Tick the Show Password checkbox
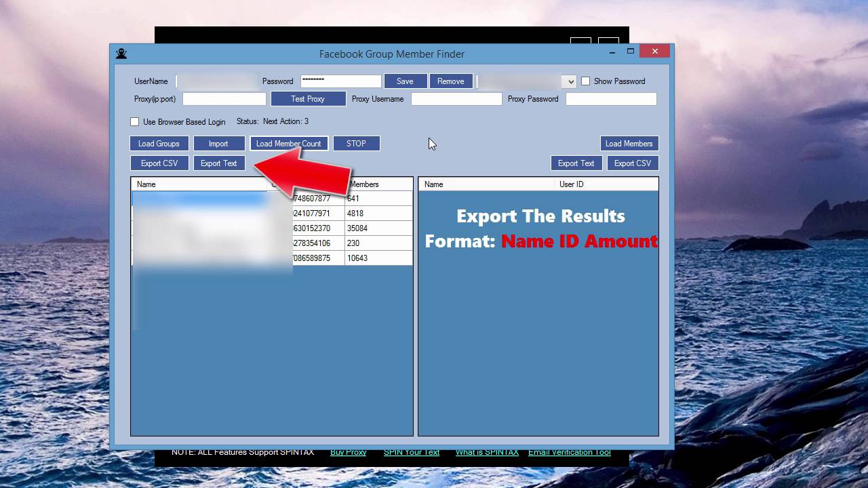Viewport: 868px width, 488px height. pyautogui.click(x=586, y=81)
